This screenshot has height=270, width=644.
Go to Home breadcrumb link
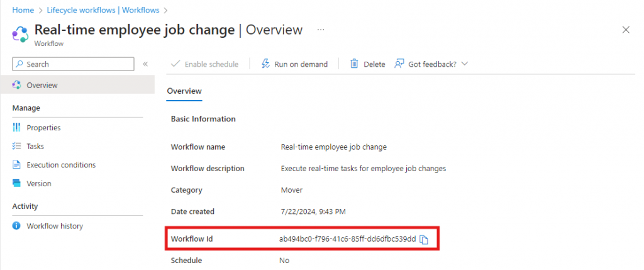[x=23, y=10]
